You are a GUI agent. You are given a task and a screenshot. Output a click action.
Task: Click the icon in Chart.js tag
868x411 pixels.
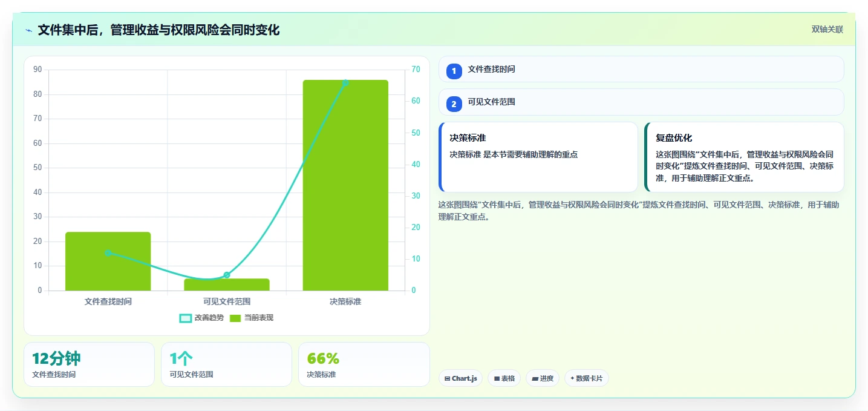pos(447,378)
